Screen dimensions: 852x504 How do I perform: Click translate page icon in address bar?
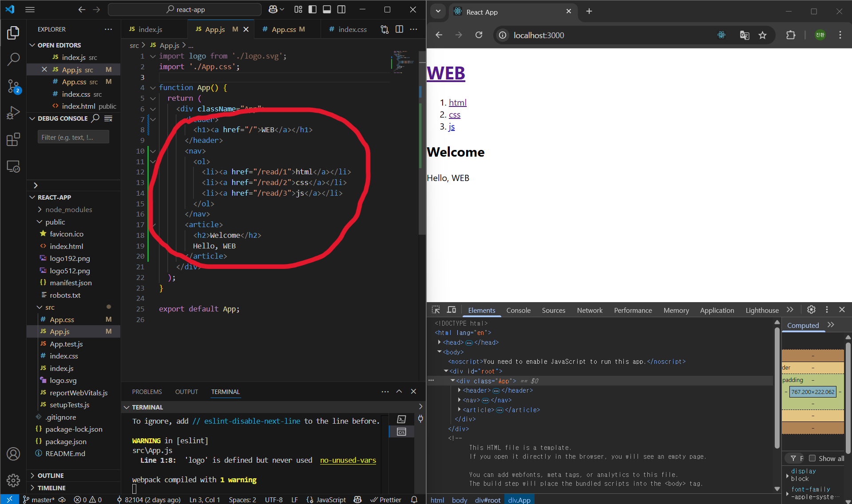[x=745, y=35]
